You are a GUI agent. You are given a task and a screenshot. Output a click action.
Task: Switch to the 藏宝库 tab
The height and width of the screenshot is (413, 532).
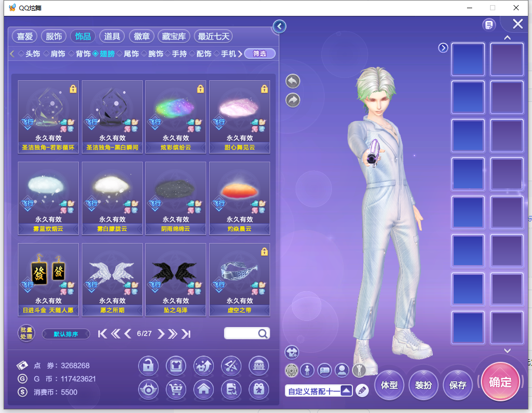[174, 36]
